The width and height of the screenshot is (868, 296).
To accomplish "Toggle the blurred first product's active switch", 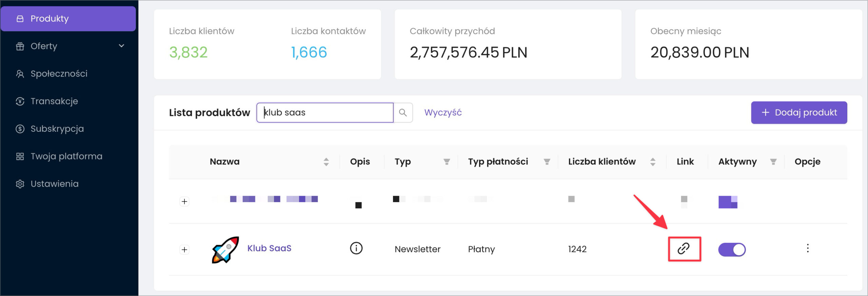I will point(728,202).
